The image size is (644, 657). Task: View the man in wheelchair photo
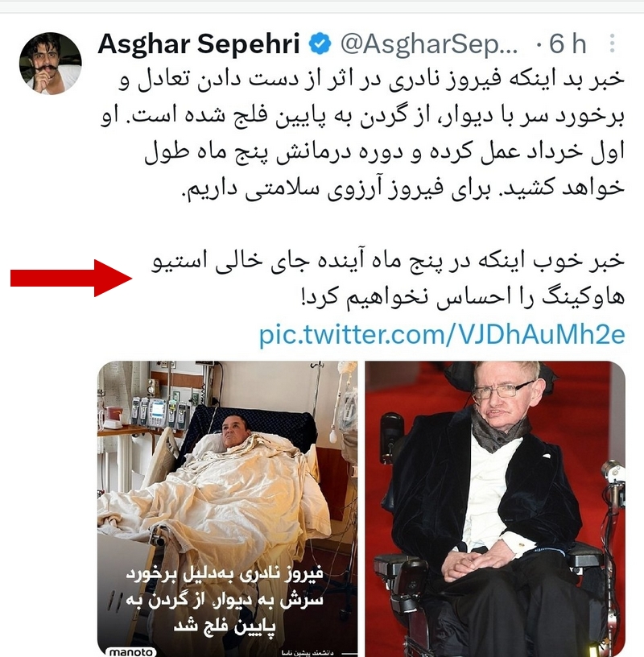click(x=495, y=508)
